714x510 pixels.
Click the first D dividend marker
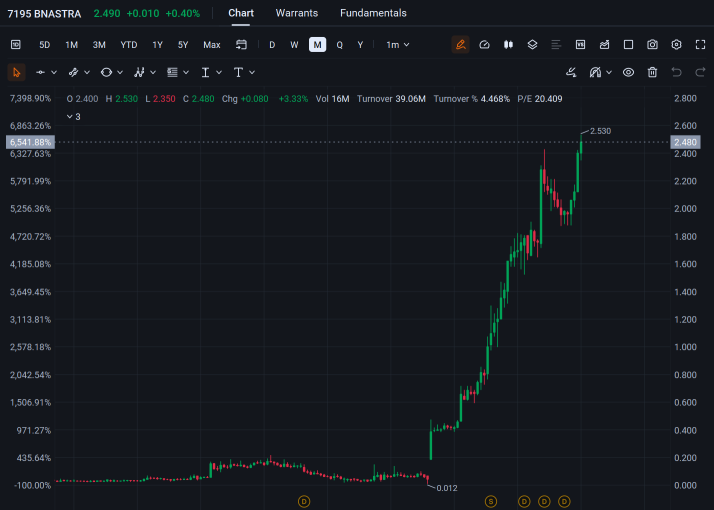(304, 502)
